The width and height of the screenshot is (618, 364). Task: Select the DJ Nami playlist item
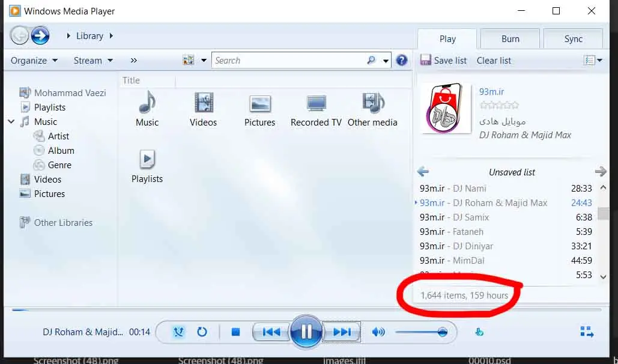[506, 188]
